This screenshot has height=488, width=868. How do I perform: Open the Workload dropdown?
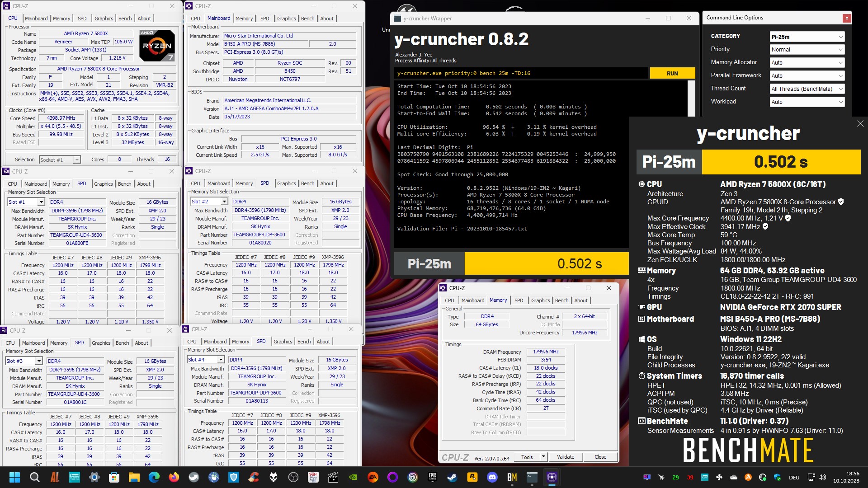coord(807,102)
